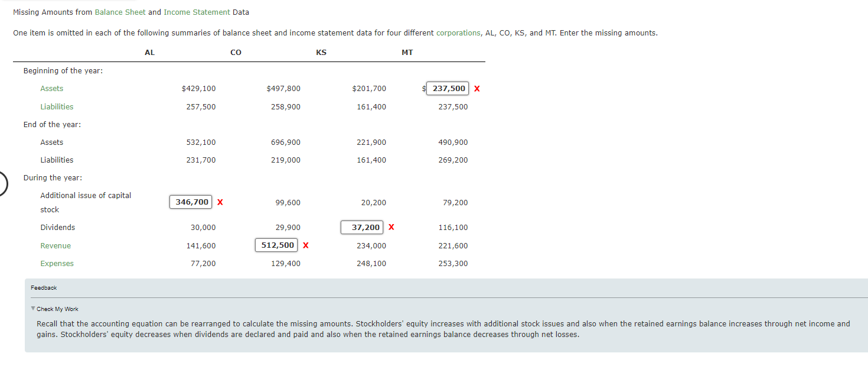Viewport: 868px width, 366px height.
Task: Follow the corporations definition link
Action: [x=458, y=33]
